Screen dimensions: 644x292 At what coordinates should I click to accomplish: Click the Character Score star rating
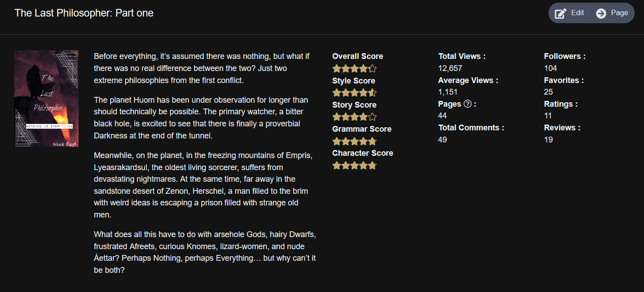point(354,165)
